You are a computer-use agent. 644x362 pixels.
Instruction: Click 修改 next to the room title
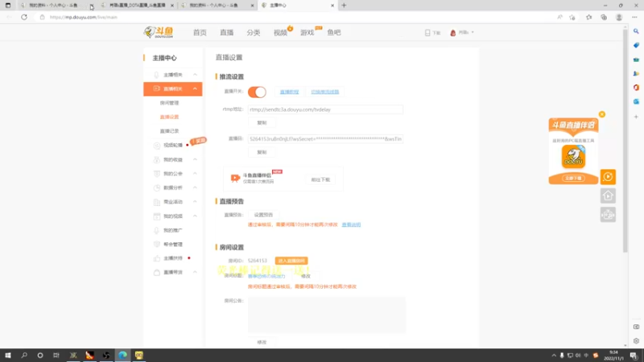coord(306,276)
